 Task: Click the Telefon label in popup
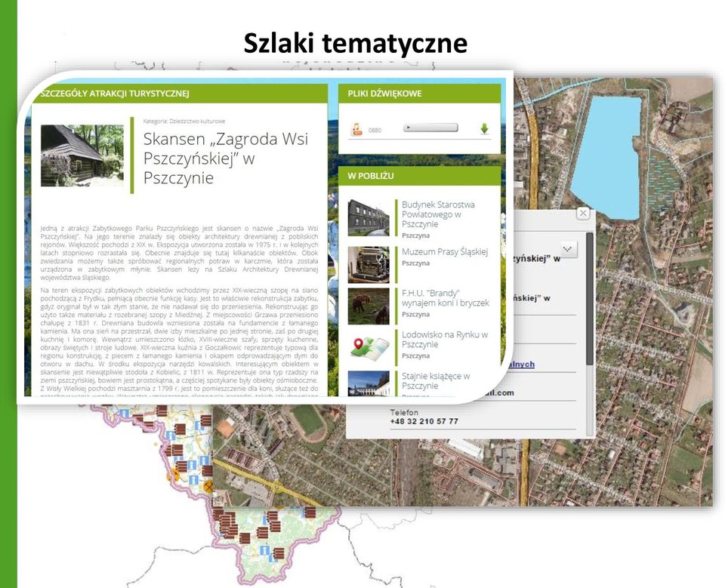[x=404, y=412]
